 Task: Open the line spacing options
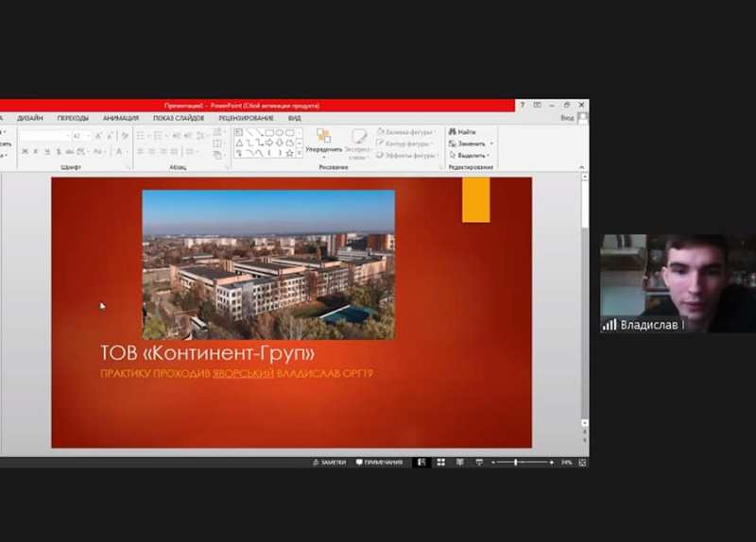(201, 136)
